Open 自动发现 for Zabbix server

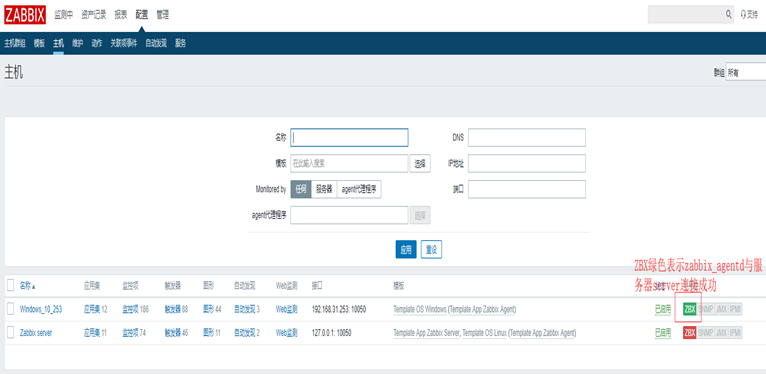tap(244, 333)
